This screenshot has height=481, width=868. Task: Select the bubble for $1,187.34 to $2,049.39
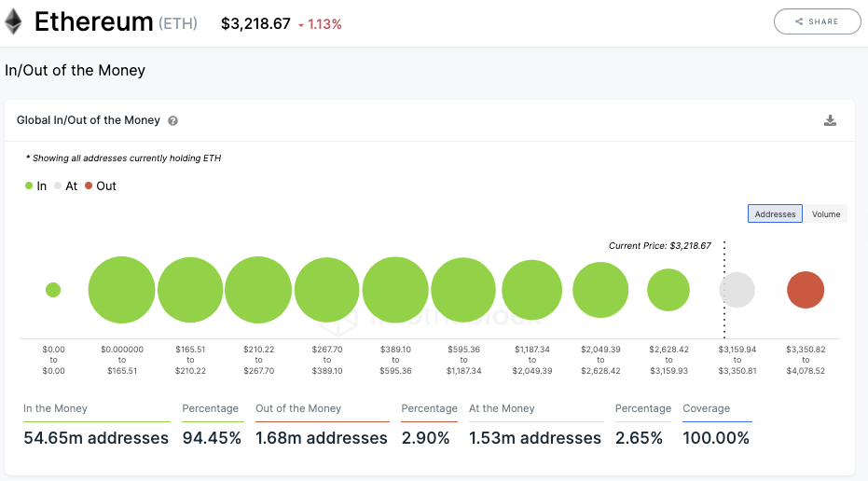click(532, 290)
